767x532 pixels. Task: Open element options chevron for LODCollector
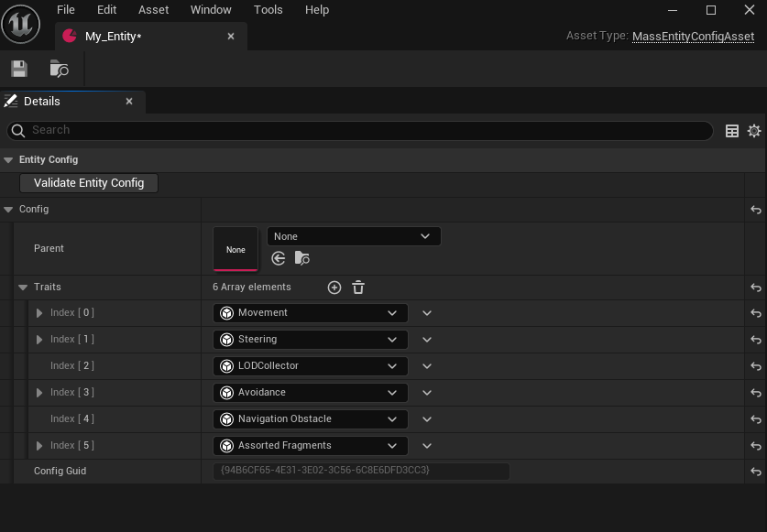coord(427,365)
